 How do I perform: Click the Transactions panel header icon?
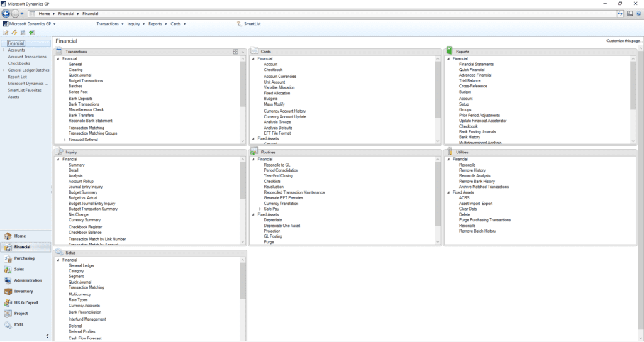click(59, 51)
